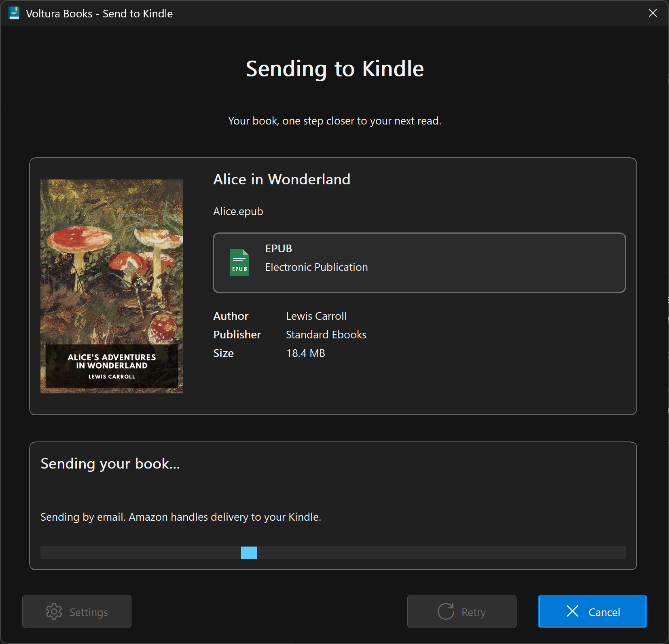This screenshot has height=644, width=669.
Task: Close the Send to Kindle window
Action: coord(652,13)
